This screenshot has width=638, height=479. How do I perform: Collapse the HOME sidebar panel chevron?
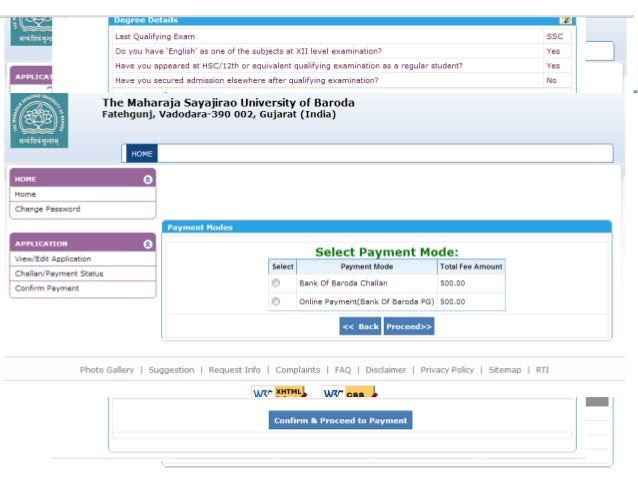[x=148, y=179]
